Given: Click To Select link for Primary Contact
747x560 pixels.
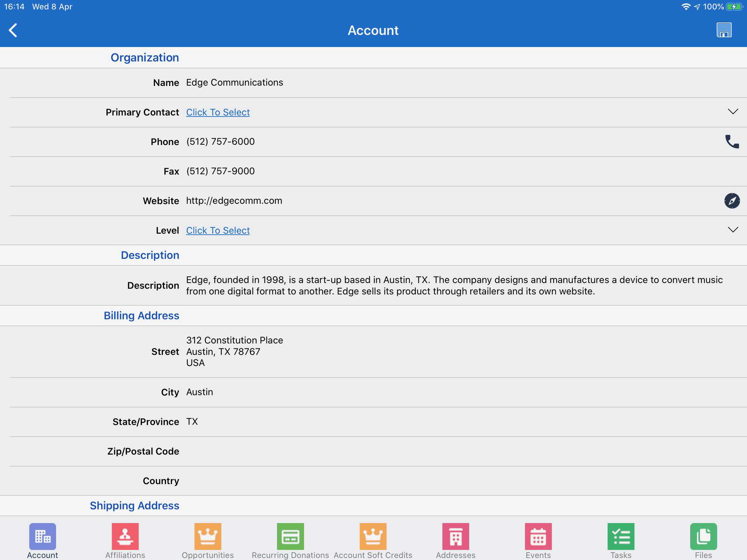Looking at the screenshot, I should click(x=218, y=112).
